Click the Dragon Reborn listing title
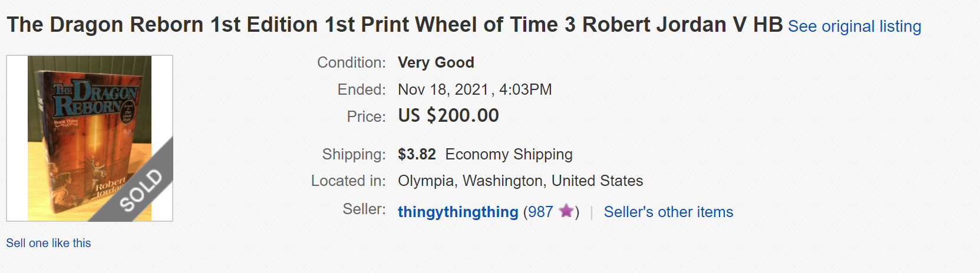980x273 pixels. [394, 25]
